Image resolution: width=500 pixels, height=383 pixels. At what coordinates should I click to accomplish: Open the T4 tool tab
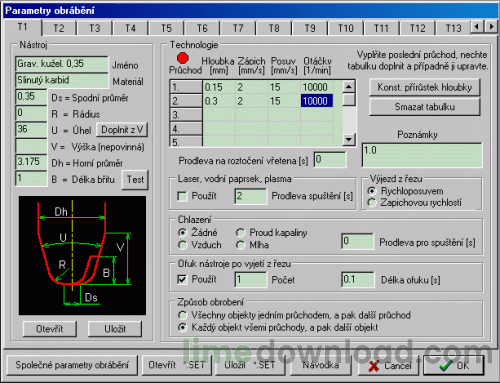[x=130, y=28]
